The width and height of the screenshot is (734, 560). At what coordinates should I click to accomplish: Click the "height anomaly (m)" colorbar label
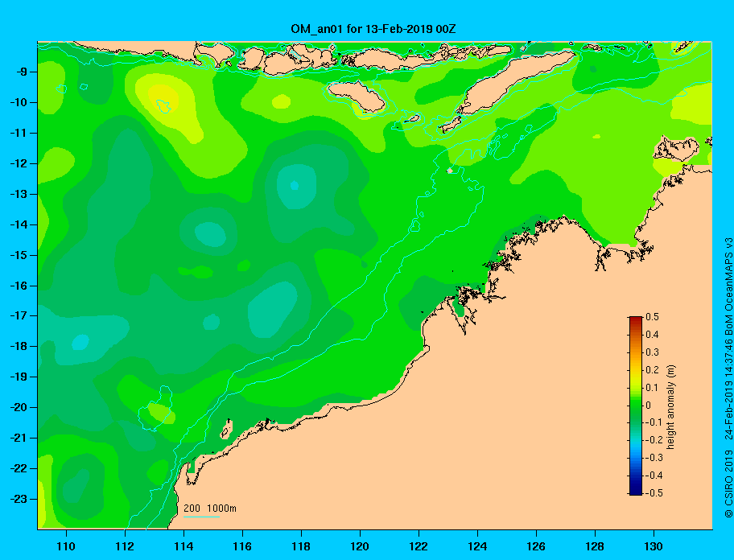pos(671,407)
